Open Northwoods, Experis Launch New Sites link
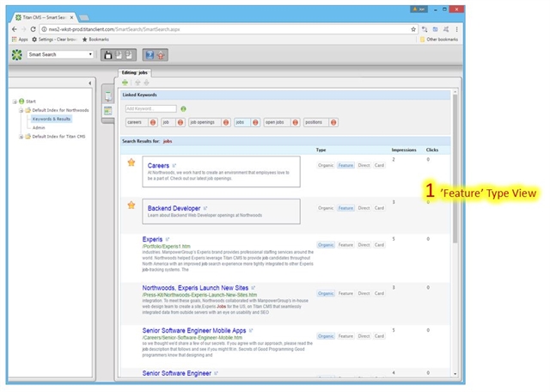The image size is (550, 392). point(195,288)
